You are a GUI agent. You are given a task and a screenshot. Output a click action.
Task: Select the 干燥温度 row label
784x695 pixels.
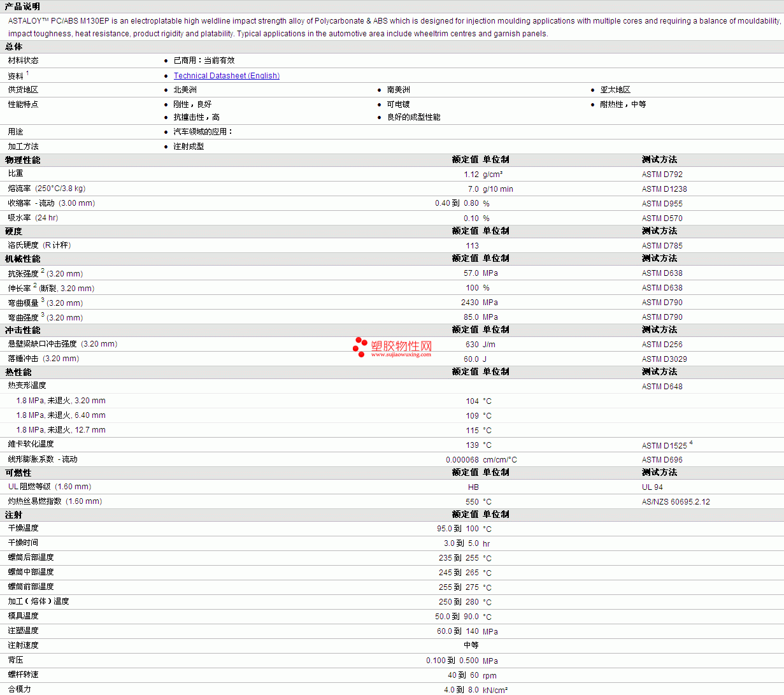tap(23, 528)
